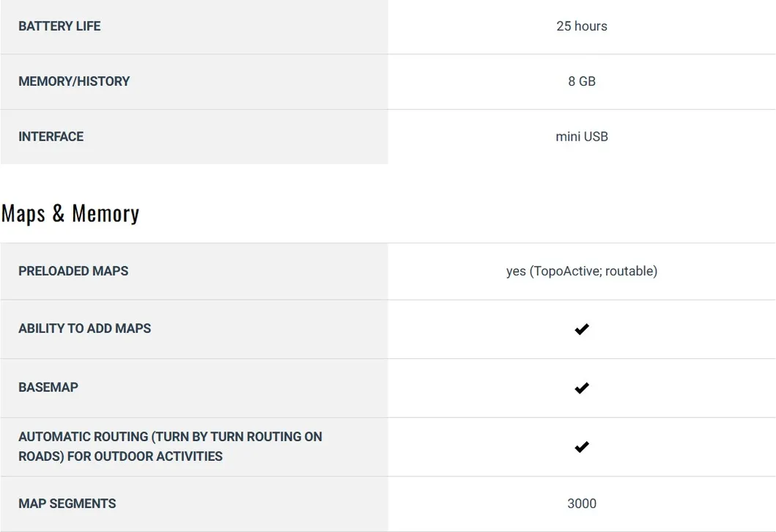Viewport: 776px width, 532px height.
Task: Click the word routable in Preloaded Maps value
Action: [x=628, y=271]
